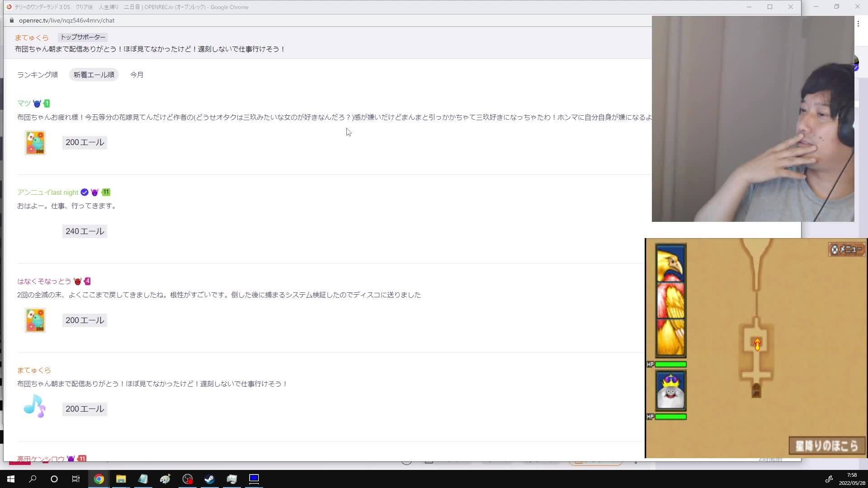868x488 pixels.
Task: Click the lock icon in address bar
Action: click(12, 20)
